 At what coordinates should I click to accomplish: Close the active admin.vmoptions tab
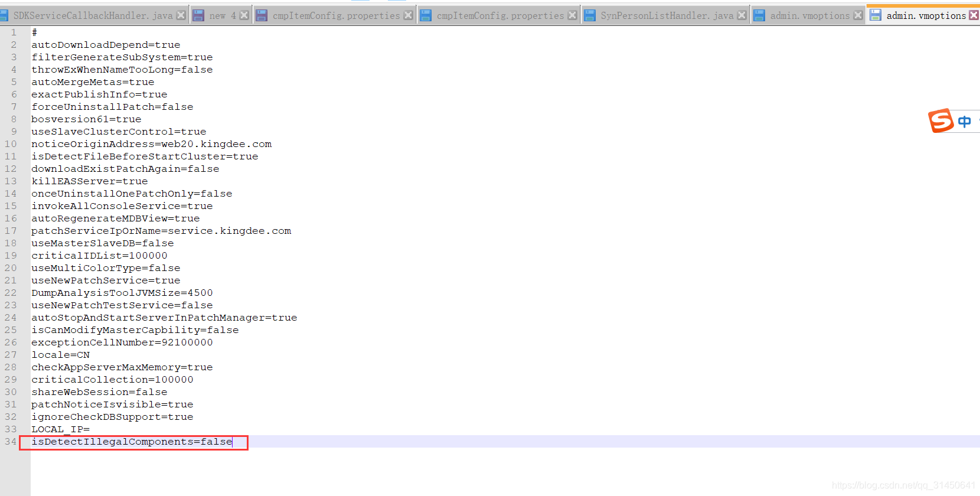974,15
